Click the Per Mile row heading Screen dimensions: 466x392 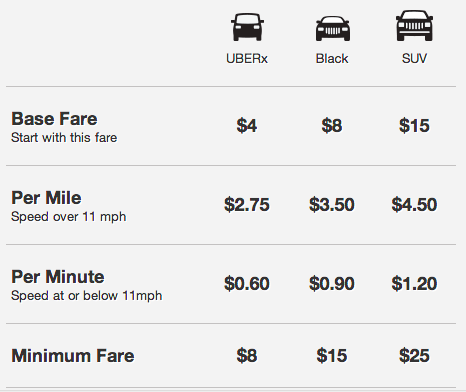pos(46,198)
